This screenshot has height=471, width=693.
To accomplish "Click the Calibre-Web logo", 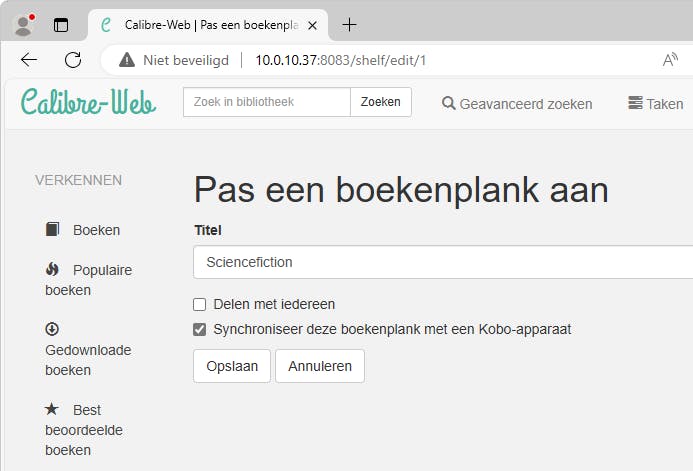I will point(88,102).
